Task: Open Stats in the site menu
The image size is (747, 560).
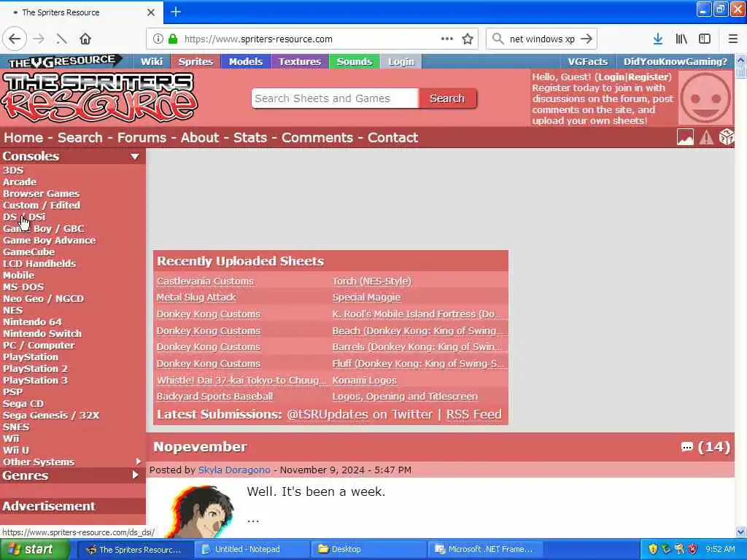Action: 249,138
